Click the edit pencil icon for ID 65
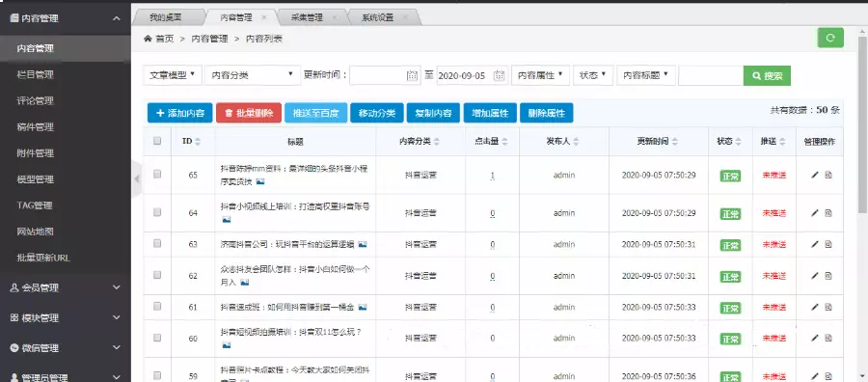Image resolution: width=868 pixels, height=382 pixels. tap(814, 175)
